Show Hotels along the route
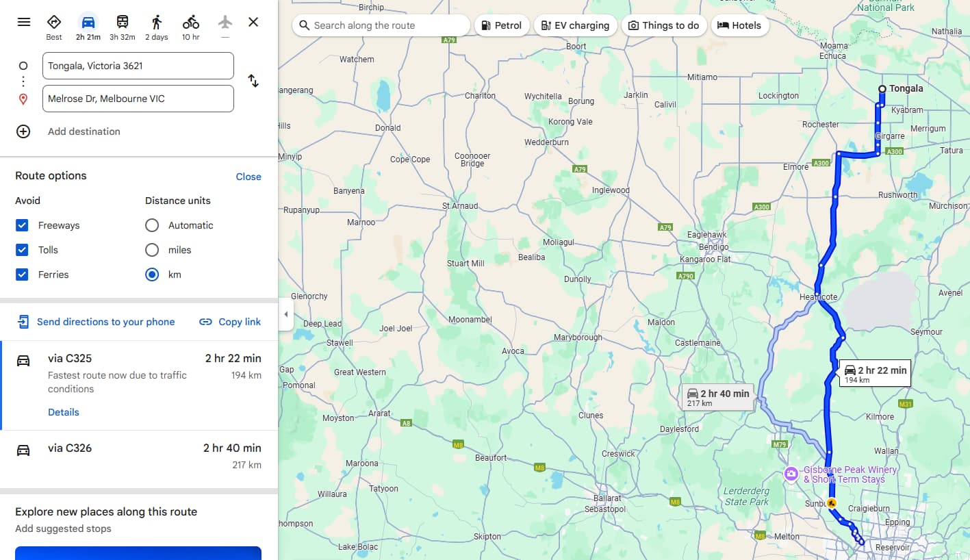 (739, 25)
